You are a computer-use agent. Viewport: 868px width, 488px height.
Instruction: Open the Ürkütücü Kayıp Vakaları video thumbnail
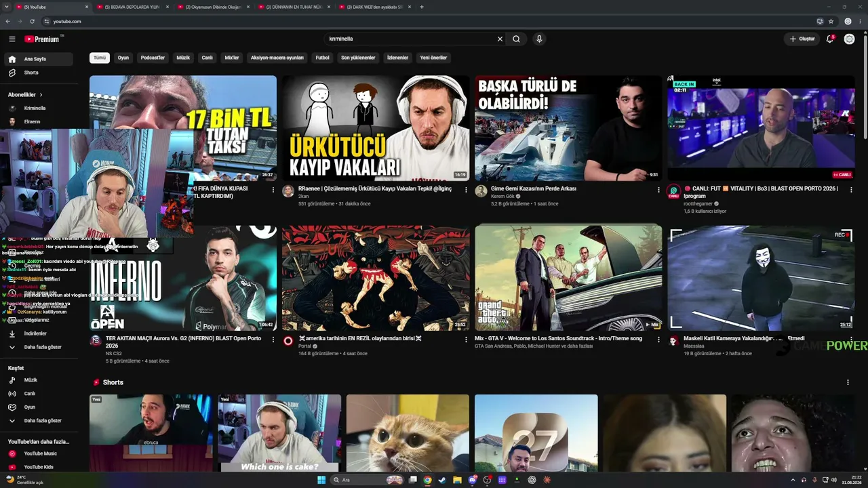pos(376,127)
